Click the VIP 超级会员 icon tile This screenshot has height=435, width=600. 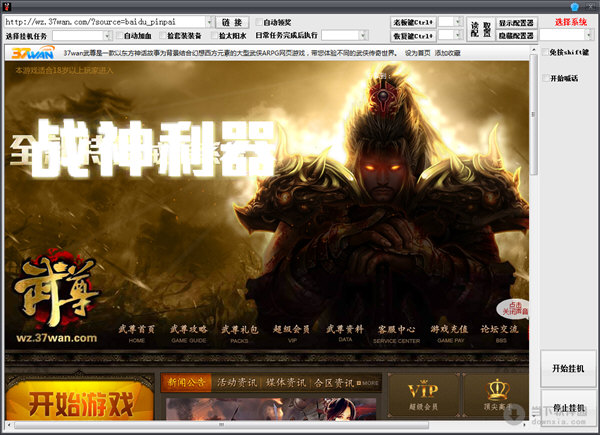coord(423,395)
